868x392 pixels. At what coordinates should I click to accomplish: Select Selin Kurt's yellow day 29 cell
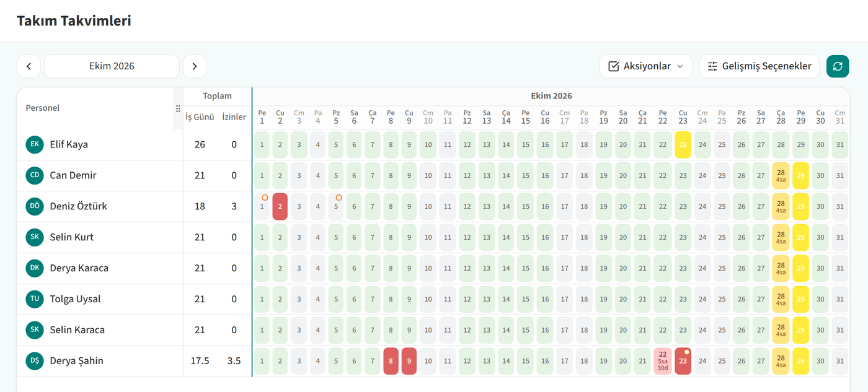(x=801, y=237)
